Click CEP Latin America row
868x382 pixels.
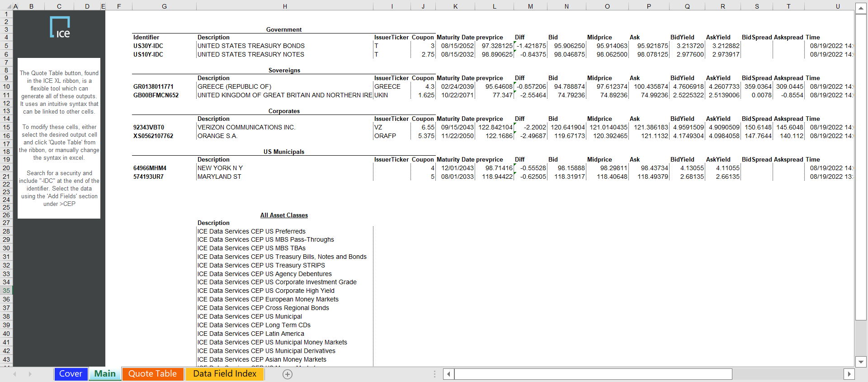[x=285, y=334]
